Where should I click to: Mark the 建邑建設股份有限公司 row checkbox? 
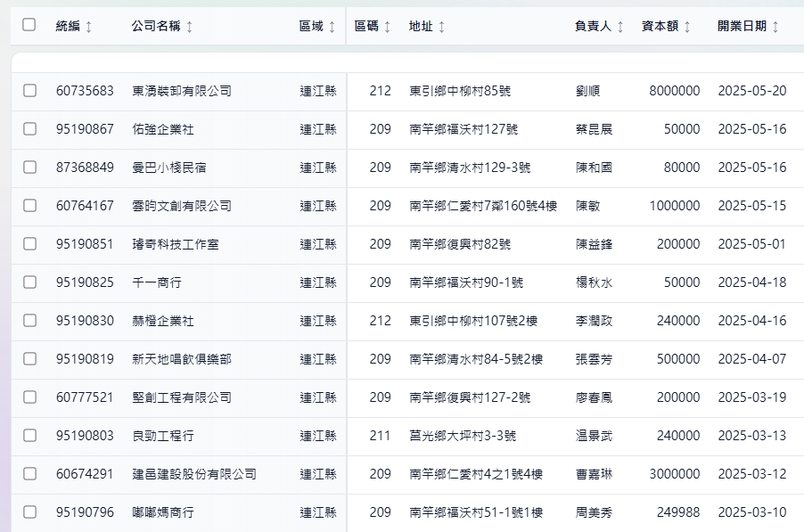30,474
